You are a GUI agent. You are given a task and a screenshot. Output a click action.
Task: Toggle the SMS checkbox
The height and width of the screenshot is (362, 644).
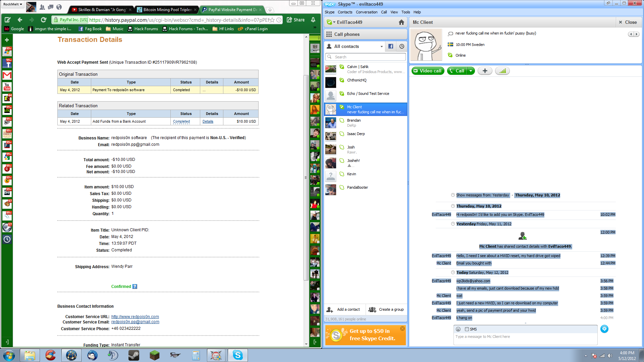(467, 329)
